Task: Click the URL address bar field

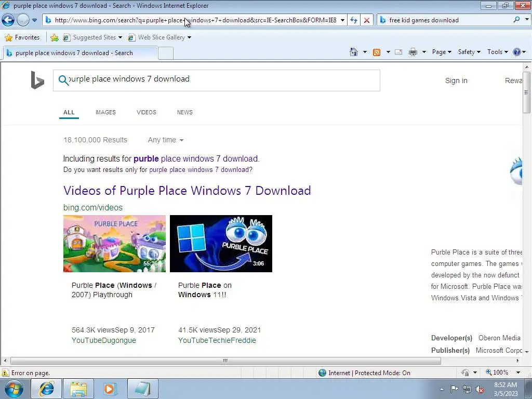Action: tap(195, 20)
